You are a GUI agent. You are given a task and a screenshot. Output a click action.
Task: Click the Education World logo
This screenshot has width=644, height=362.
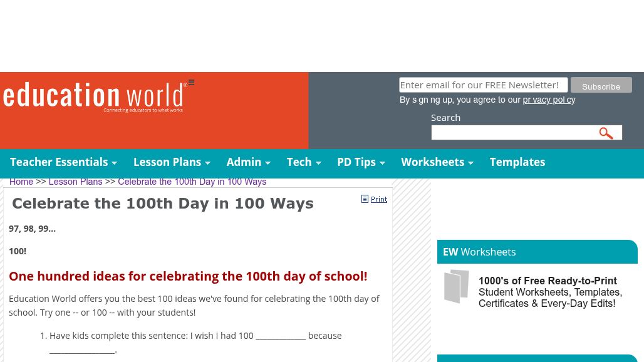95,98
